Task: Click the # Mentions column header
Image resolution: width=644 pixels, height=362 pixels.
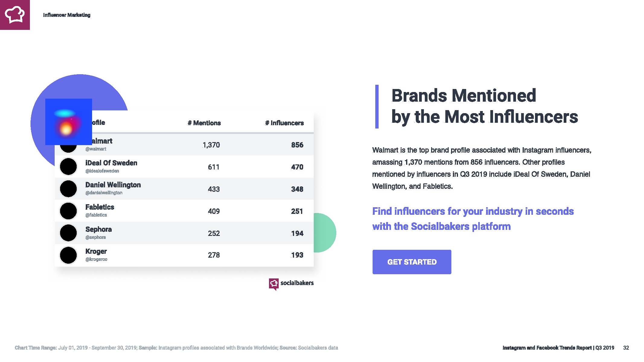Action: click(204, 123)
